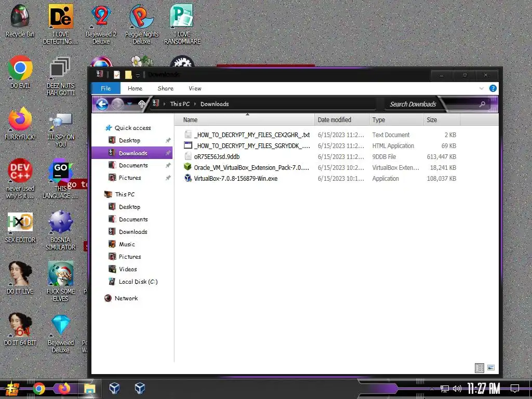Screen dimensions: 532x399
Task: Open the Firefox desktop shortcut
Action: [20, 124]
